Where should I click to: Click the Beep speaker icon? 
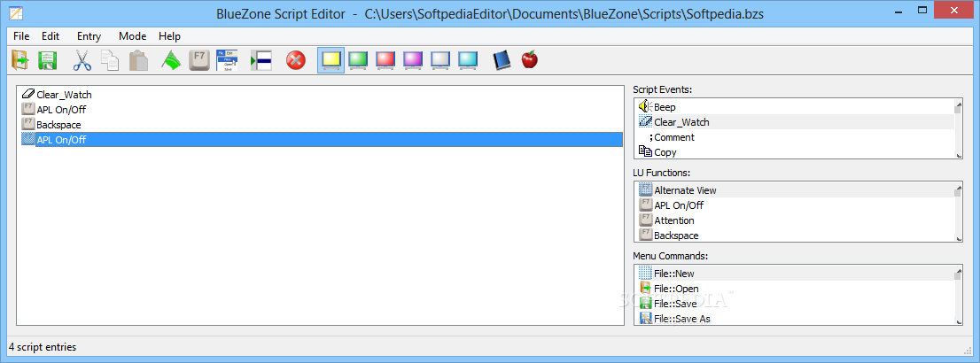coord(645,107)
